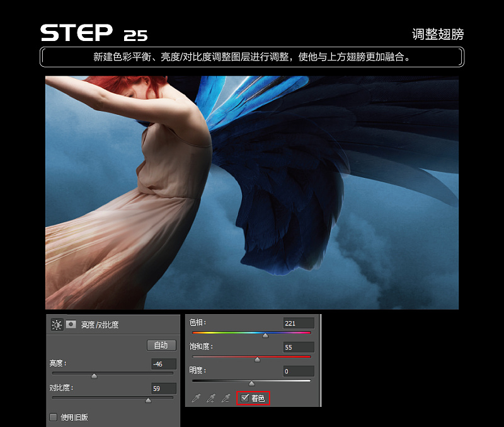Click the winged woman preview image
The image size is (504, 427).
252,193
